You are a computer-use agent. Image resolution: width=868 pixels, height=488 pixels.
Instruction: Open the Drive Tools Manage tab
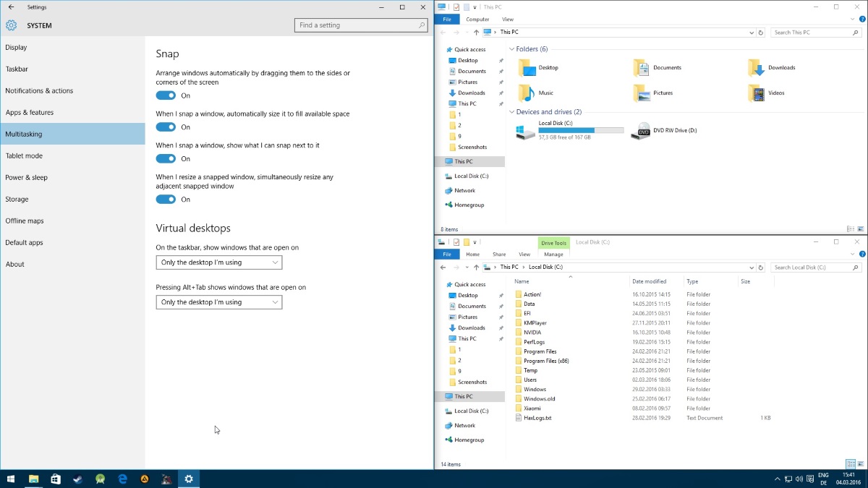point(553,254)
